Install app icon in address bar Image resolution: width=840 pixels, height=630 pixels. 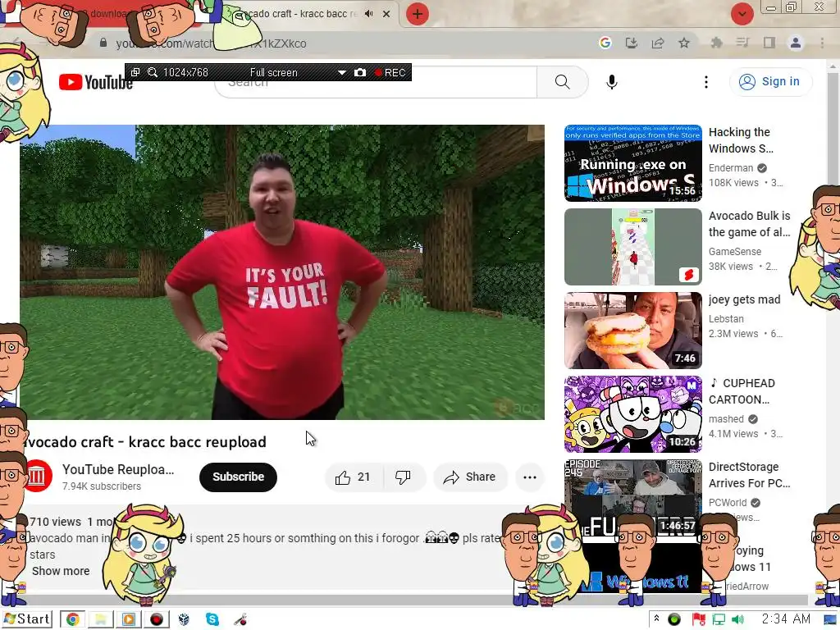(631, 43)
